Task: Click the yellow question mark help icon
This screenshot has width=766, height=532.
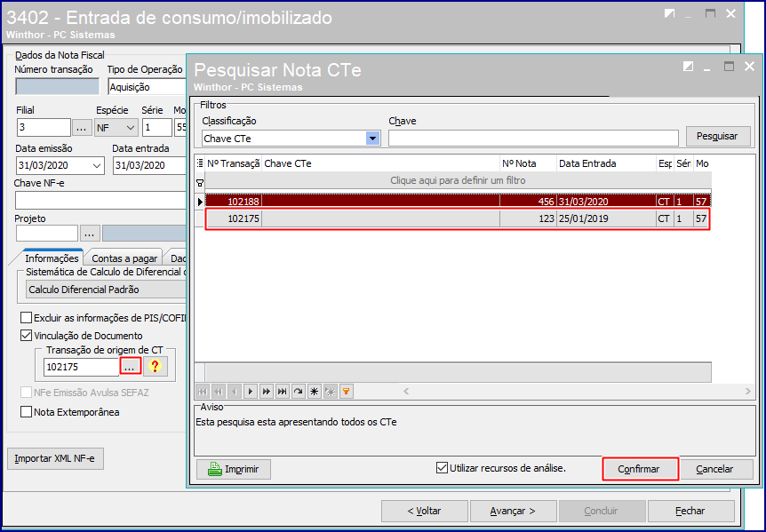Action: 156,366
